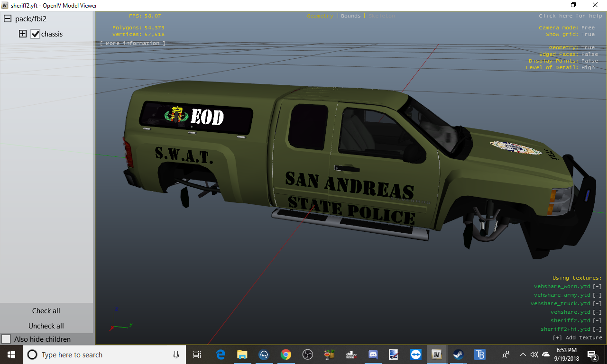Click the FPS readout
Viewport: 607px width, 364px height.
145,16
